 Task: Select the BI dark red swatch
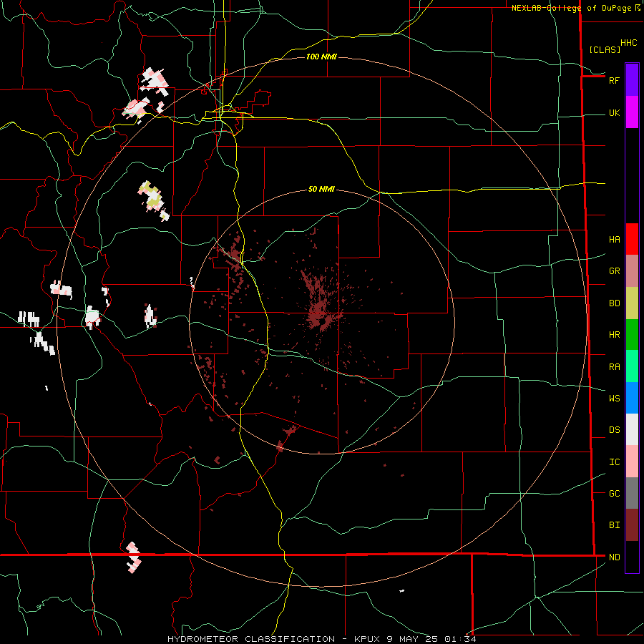tap(632, 525)
